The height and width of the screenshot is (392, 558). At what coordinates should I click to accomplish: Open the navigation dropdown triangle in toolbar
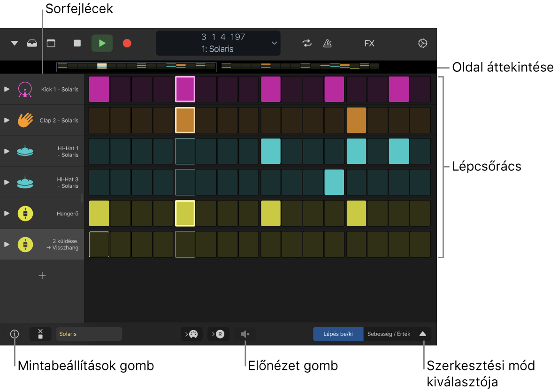tap(14, 44)
